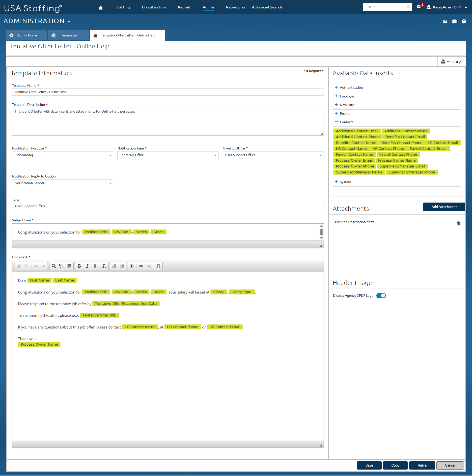Viewport: 472px width, 476px height.
Task: Open the feedback chat bubble icon
Action: (454, 22)
